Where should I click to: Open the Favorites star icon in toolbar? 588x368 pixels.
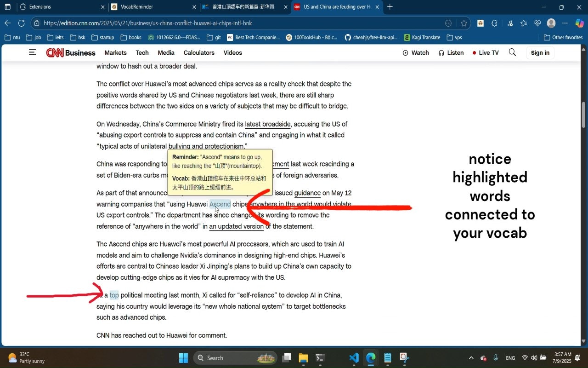524,23
